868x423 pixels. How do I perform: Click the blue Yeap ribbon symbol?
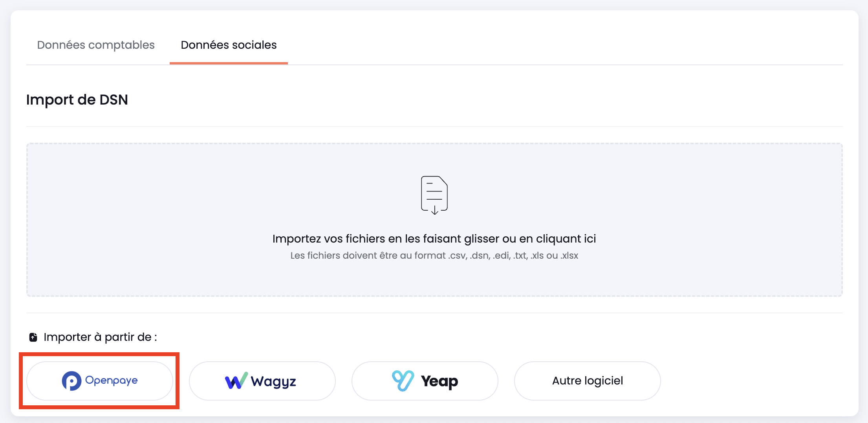point(403,380)
